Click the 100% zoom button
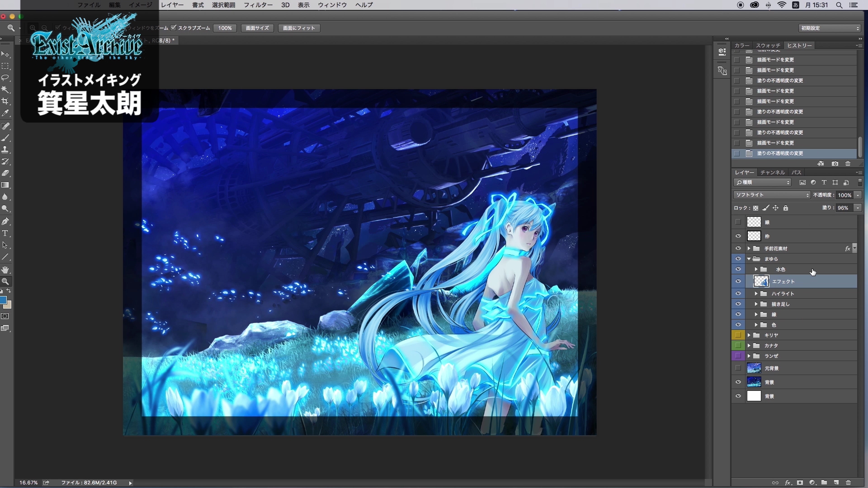Image resolution: width=868 pixels, height=488 pixels. 225,28
